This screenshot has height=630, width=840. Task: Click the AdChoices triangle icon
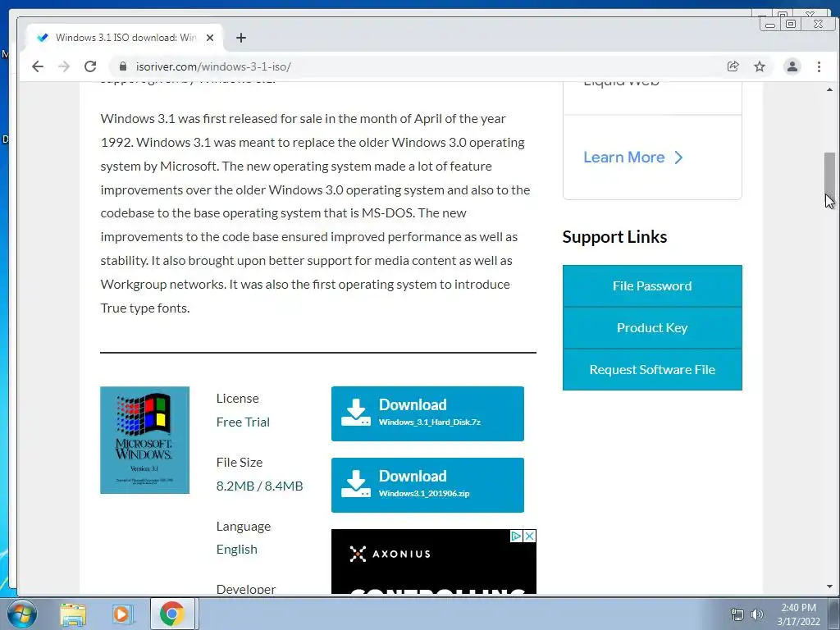516,536
